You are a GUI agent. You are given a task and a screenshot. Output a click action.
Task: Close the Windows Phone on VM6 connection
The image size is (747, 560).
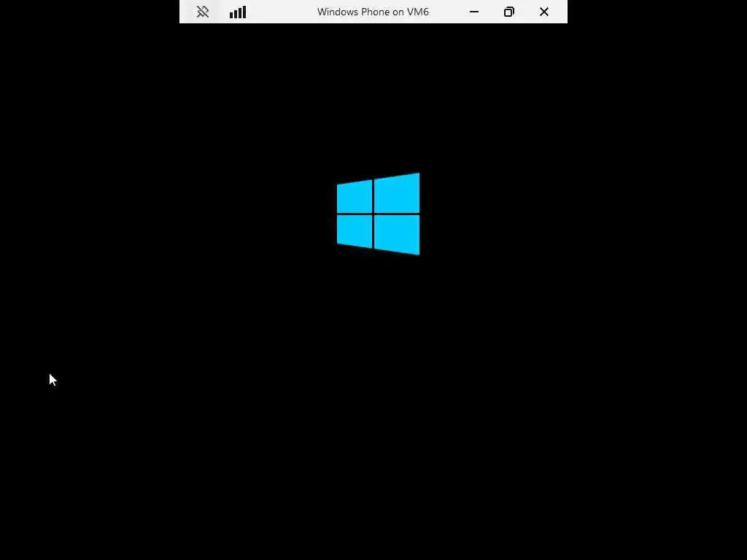544,12
